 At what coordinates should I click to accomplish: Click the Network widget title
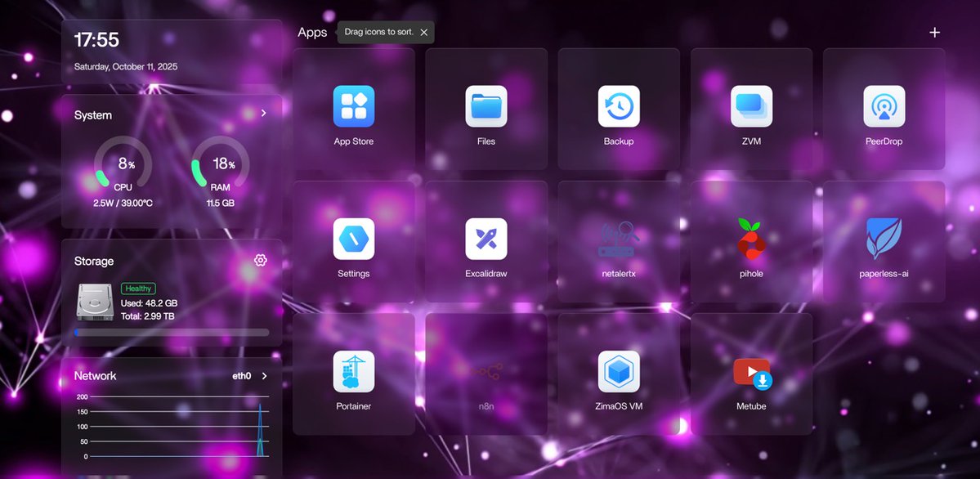pyautogui.click(x=95, y=376)
